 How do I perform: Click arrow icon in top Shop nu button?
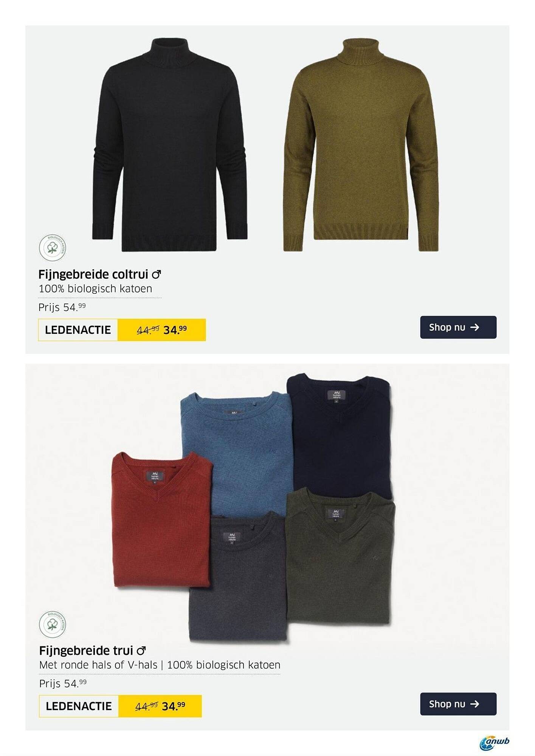point(475,327)
